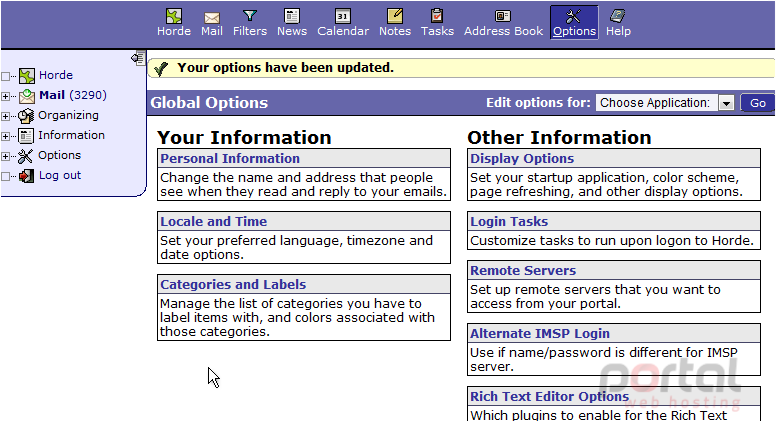Open the Address Book icon
Viewport: 776px width, 422px height.
503,16
